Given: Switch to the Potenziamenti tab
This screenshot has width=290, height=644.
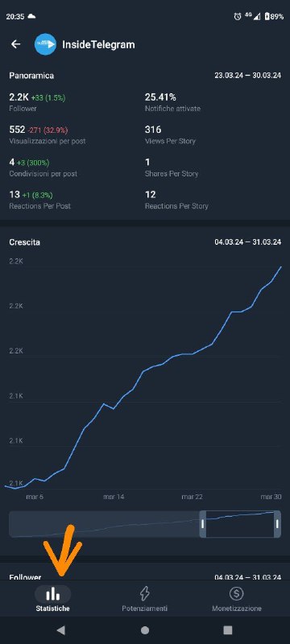Looking at the screenshot, I should click(x=144, y=599).
